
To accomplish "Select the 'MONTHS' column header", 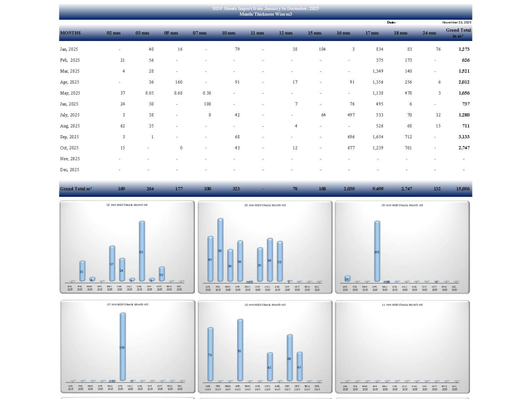I will click(x=71, y=33).
